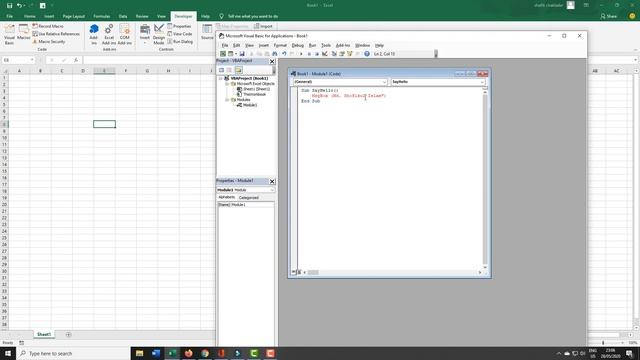The height and width of the screenshot is (360, 640).
Task: Toggle Design Mode in Controls group
Action: [x=159, y=34]
